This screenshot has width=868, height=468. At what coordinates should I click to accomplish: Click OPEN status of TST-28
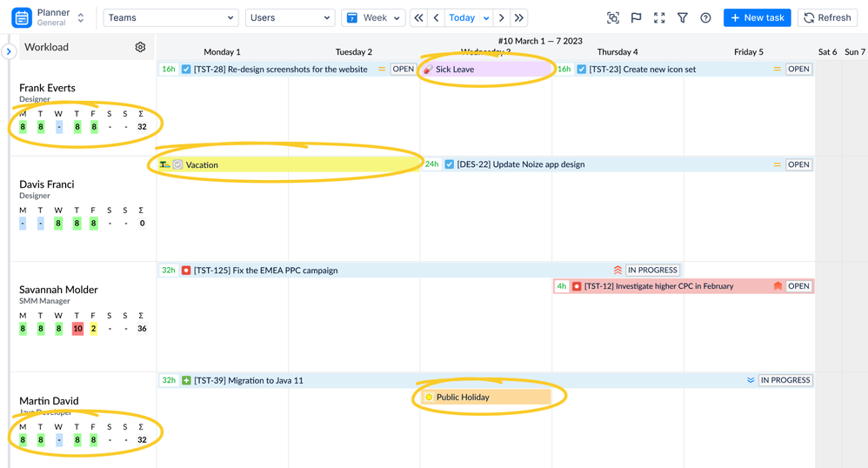click(x=403, y=70)
